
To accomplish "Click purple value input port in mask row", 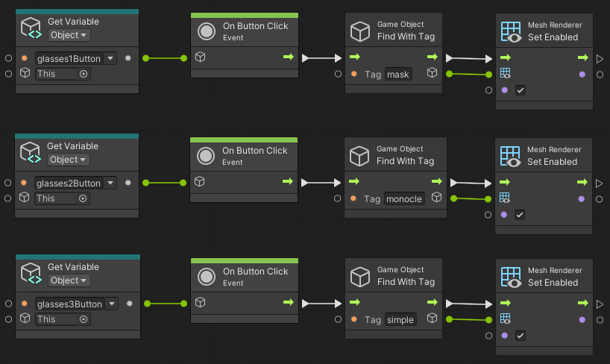I will pos(505,90).
